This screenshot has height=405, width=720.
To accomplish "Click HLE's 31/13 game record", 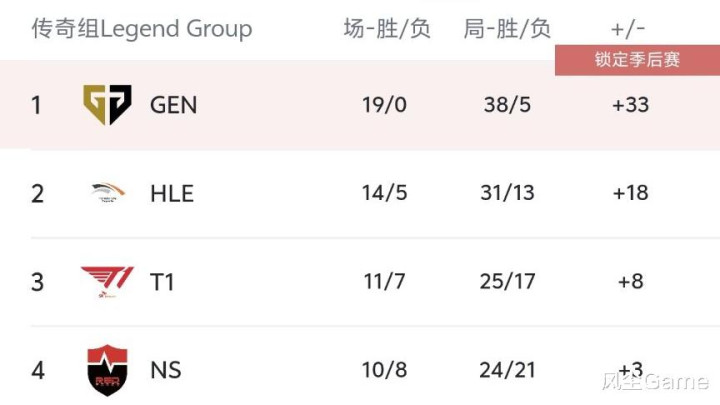I will point(507,193).
